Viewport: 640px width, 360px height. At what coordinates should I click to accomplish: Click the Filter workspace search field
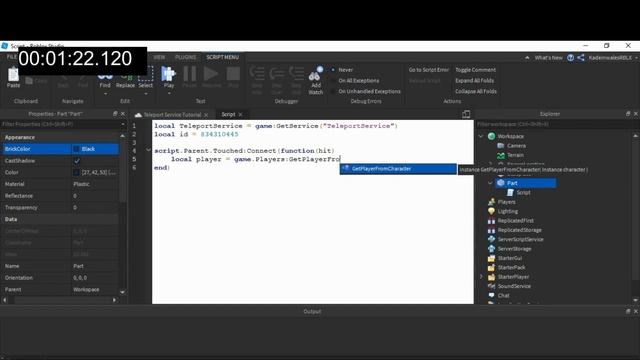(555, 124)
